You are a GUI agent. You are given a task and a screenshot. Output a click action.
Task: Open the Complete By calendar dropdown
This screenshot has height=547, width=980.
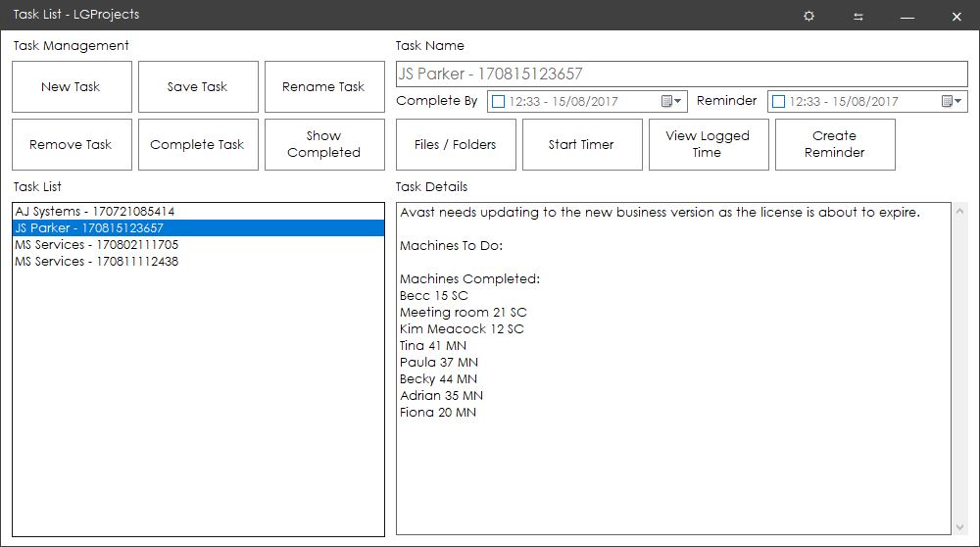tap(671, 101)
